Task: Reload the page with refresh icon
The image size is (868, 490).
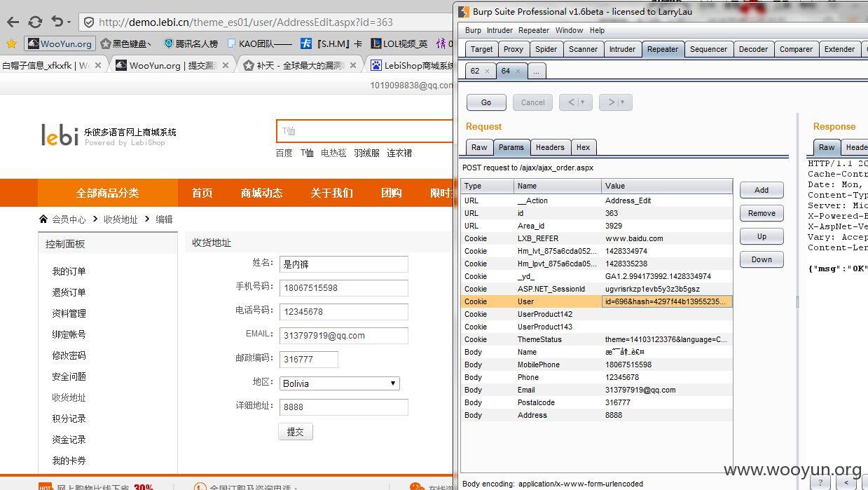Action: pos(35,22)
